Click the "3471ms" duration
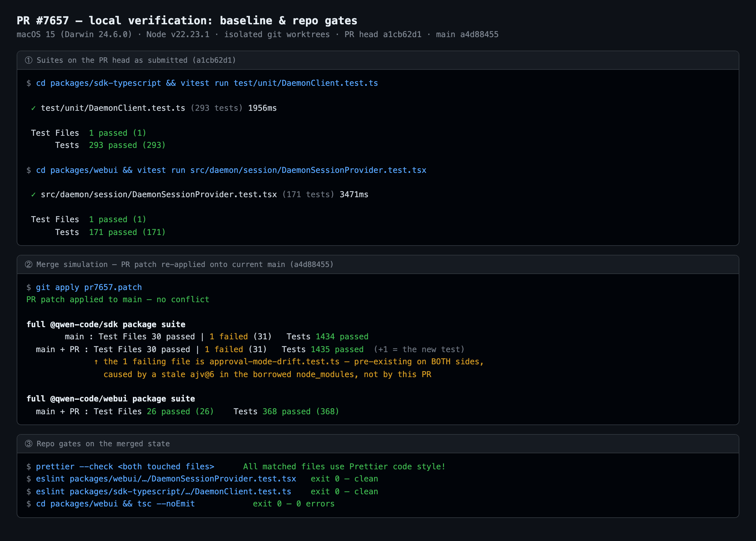756x541 pixels. (x=354, y=195)
